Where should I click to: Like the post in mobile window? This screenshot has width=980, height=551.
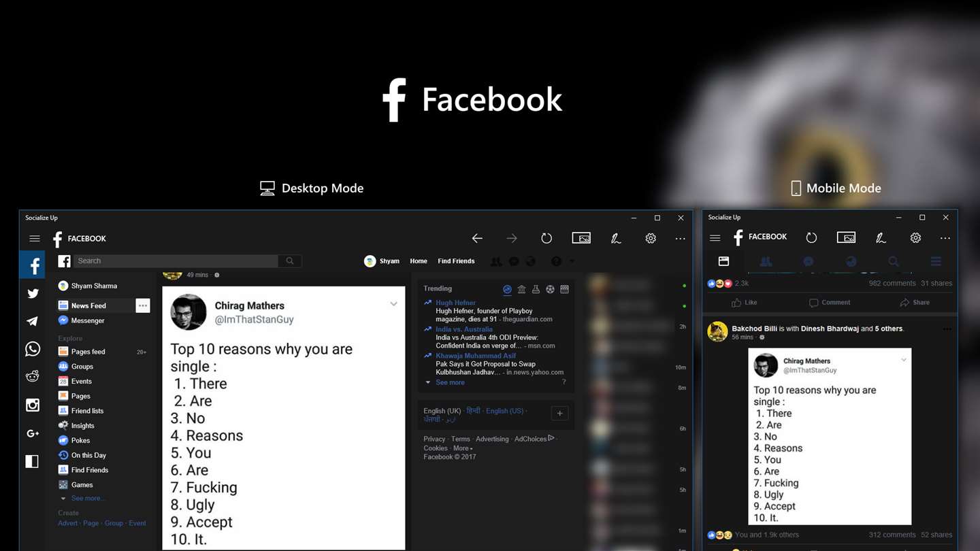pos(744,303)
